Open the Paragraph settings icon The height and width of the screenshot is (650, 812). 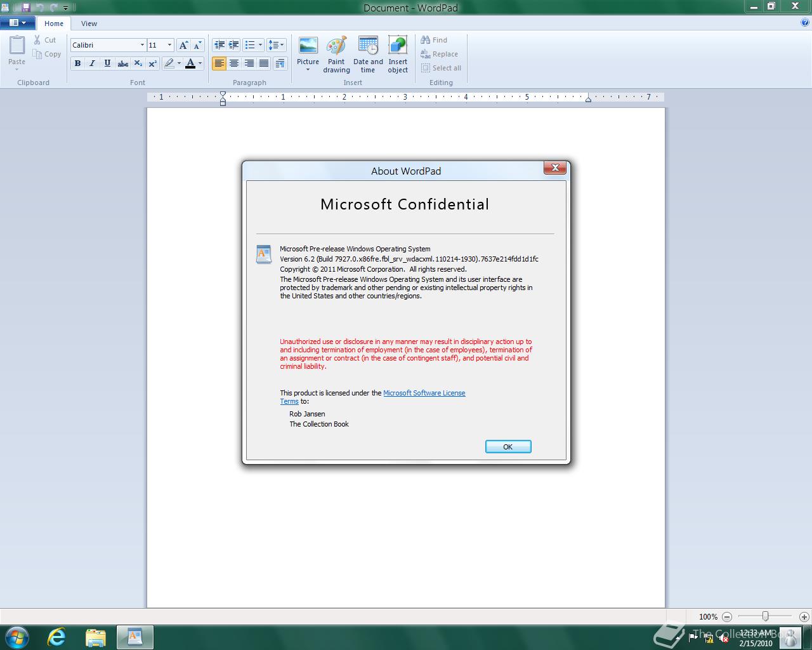click(x=281, y=63)
